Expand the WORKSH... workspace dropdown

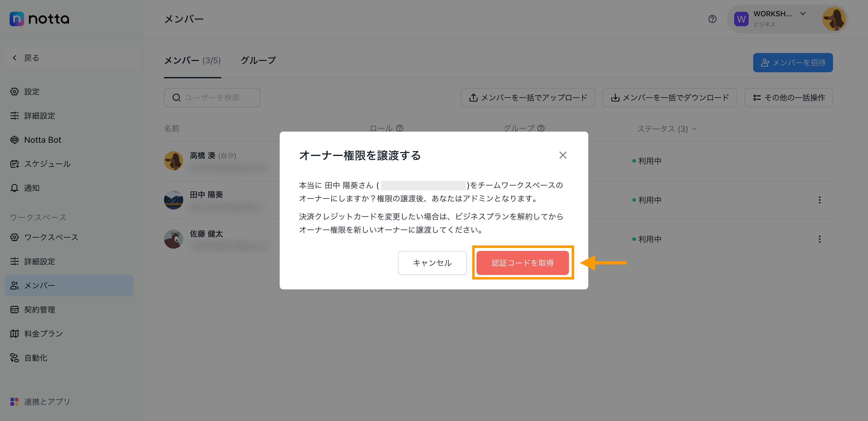click(x=803, y=14)
